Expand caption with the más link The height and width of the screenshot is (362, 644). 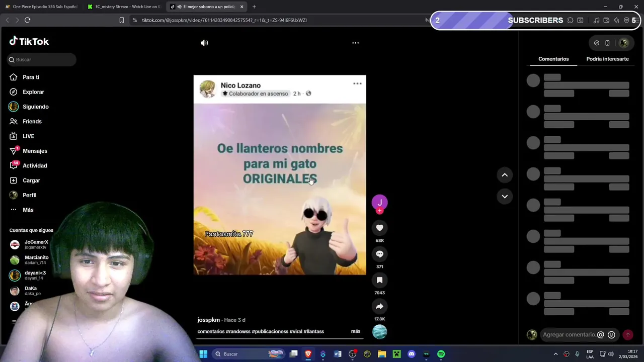356,331
